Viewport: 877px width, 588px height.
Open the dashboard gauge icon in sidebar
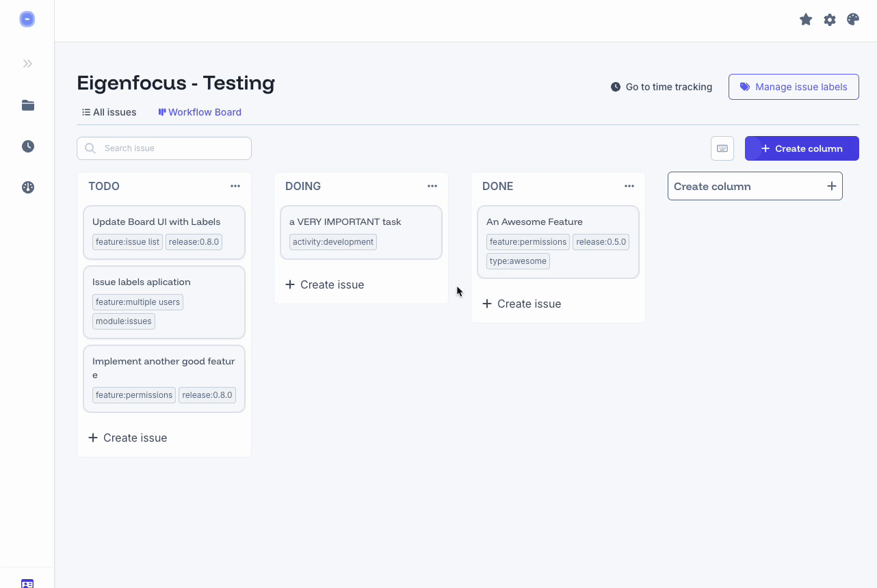pos(27,187)
